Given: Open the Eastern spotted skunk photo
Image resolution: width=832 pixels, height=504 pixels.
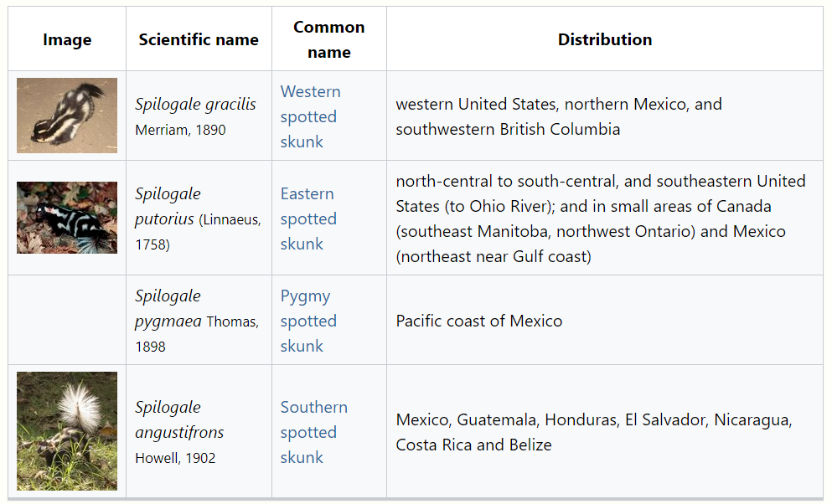Looking at the screenshot, I should point(67,218).
